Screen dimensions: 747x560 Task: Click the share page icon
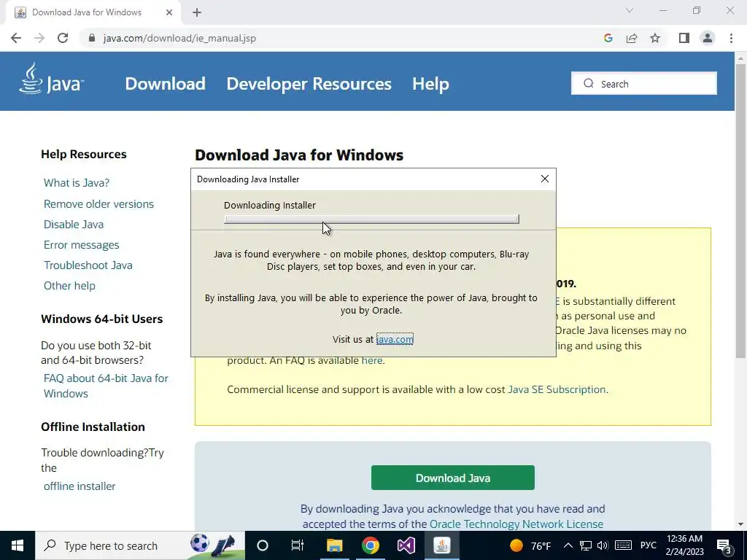coord(632,38)
